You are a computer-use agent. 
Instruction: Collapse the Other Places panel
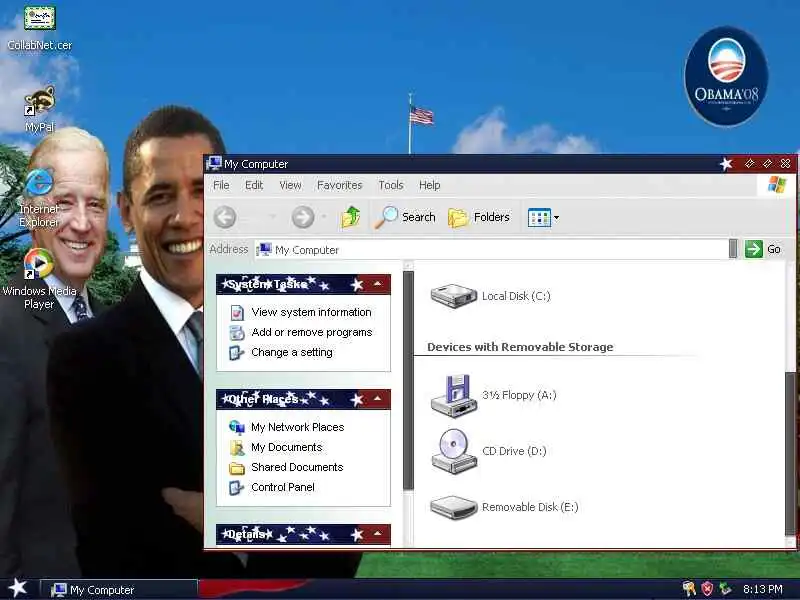pos(378,399)
